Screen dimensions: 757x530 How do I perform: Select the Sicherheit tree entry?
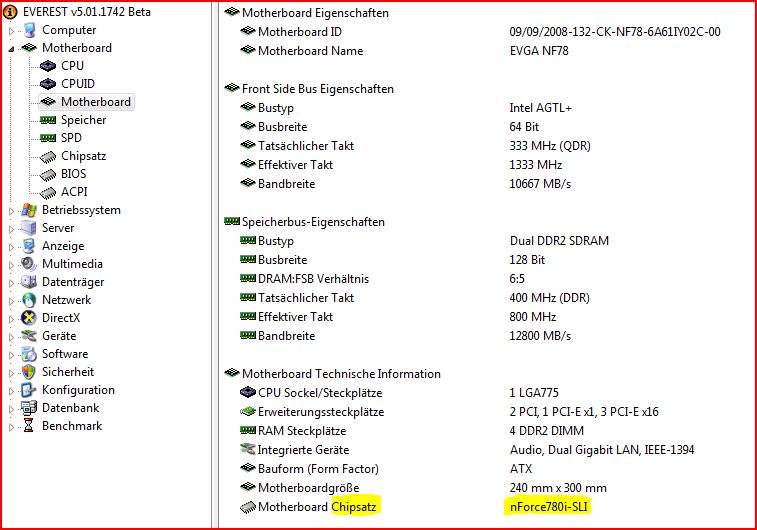point(68,372)
